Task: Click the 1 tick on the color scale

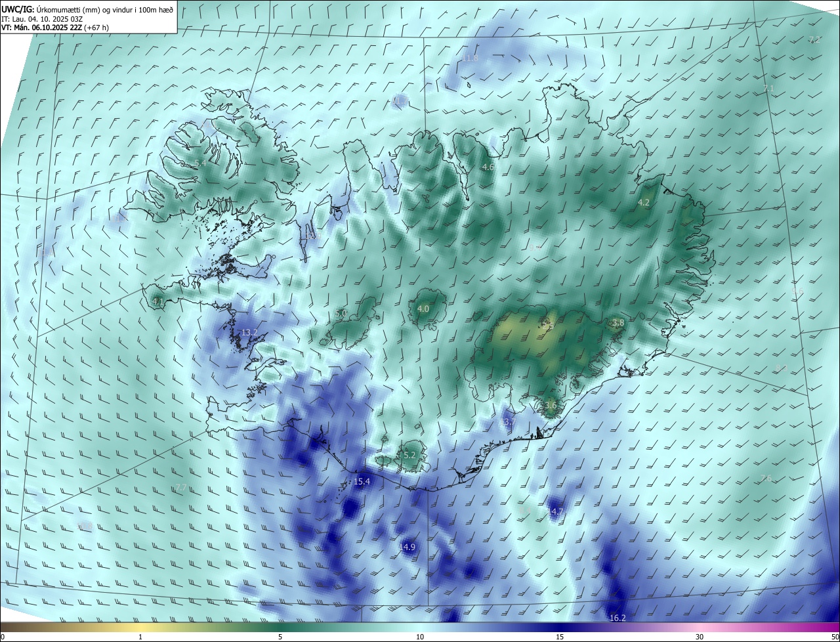Action: click(x=140, y=637)
